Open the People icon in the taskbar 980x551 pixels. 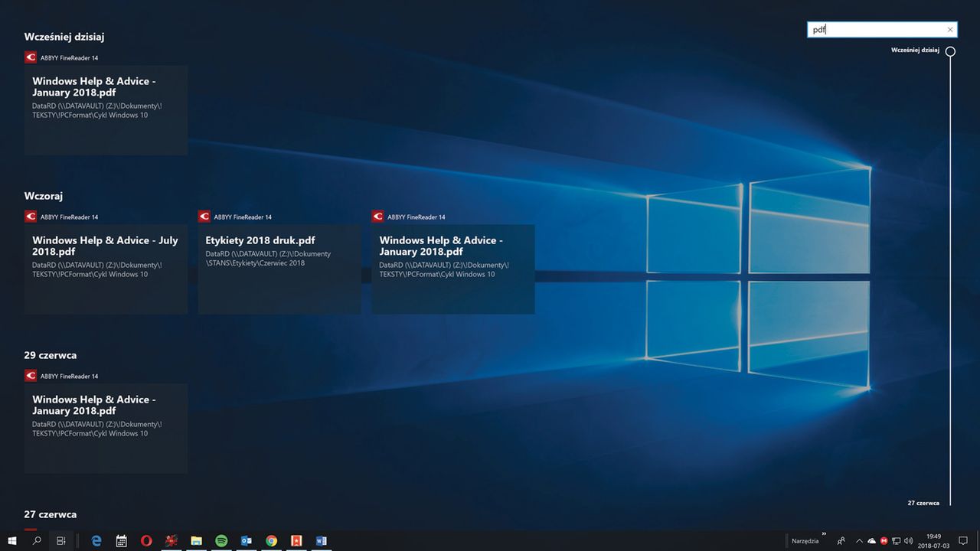click(841, 540)
